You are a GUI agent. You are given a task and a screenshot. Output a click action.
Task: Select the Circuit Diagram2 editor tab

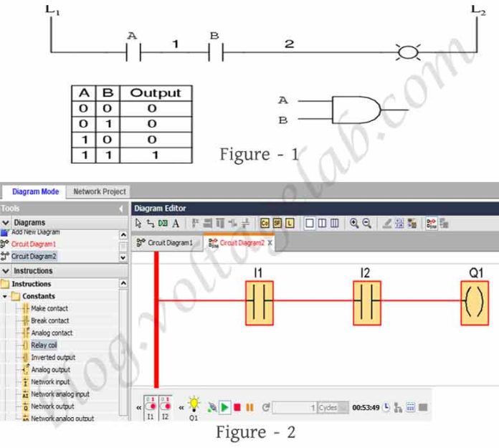(237, 243)
